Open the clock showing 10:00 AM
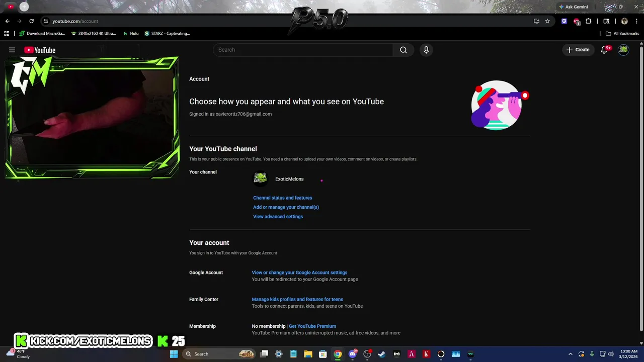The image size is (644, 362). (x=629, y=354)
